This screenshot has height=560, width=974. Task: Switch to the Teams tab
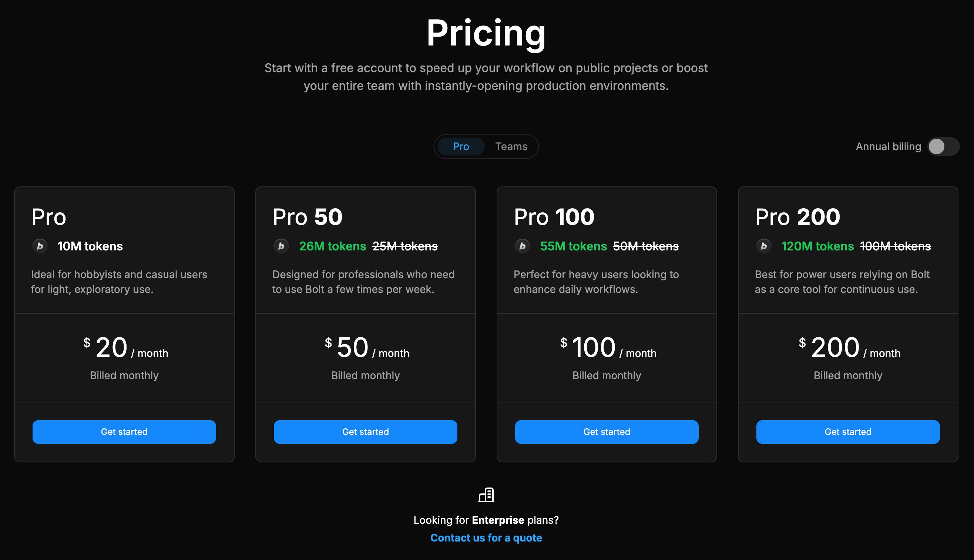pyautogui.click(x=511, y=146)
